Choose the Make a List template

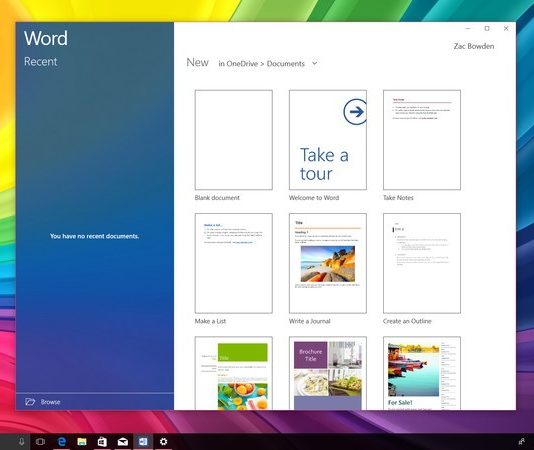234,263
